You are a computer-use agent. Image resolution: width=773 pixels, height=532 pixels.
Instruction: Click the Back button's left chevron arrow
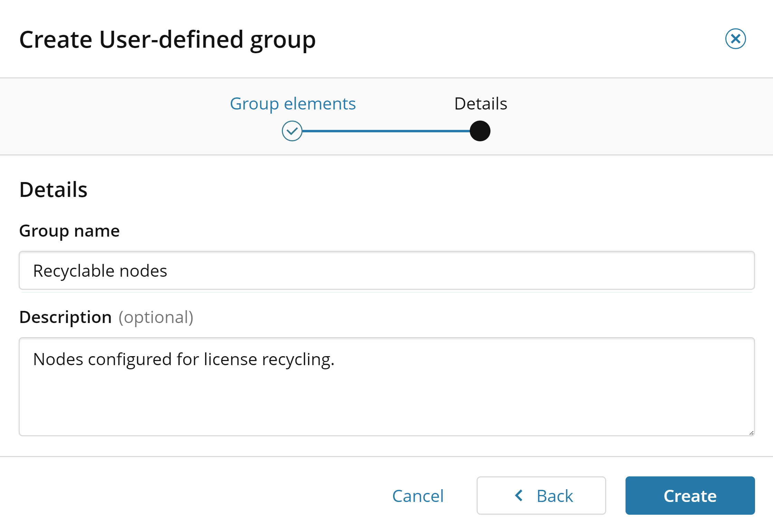[518, 495]
